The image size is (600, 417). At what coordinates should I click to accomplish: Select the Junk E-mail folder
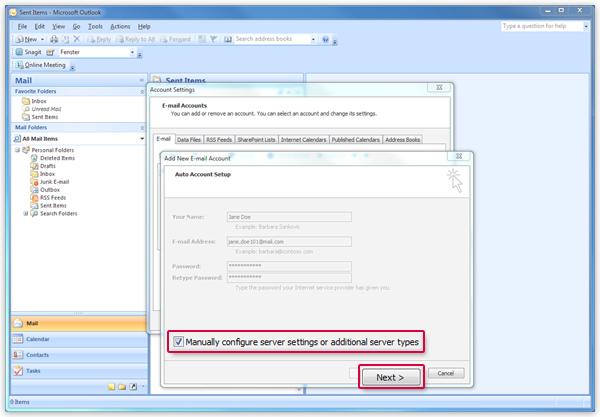50,182
